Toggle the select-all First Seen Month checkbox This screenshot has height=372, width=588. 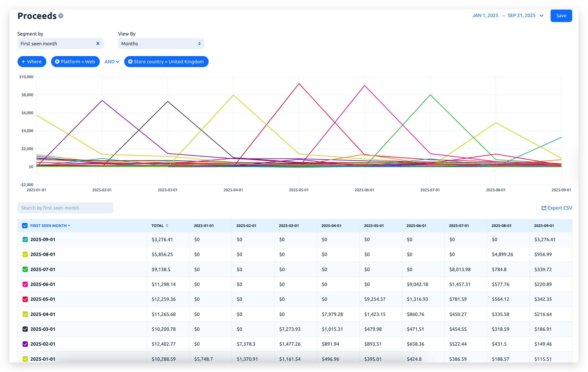coord(25,226)
